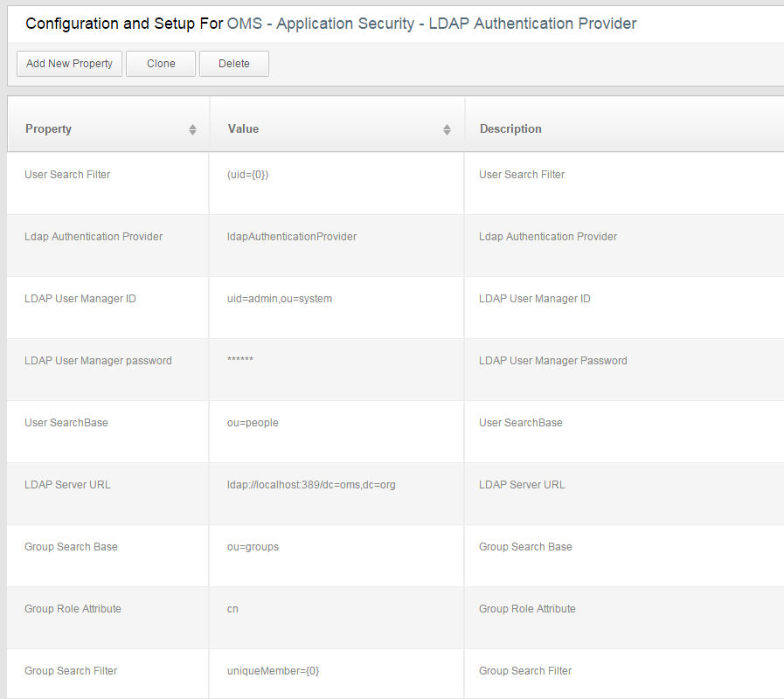Click the (uid={0}) value cell

point(247,175)
